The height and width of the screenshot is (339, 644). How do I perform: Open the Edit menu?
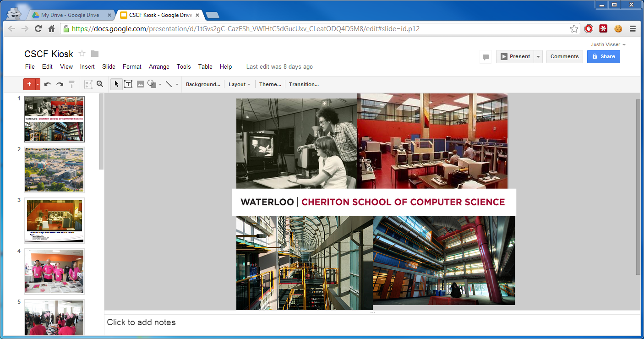[47, 66]
